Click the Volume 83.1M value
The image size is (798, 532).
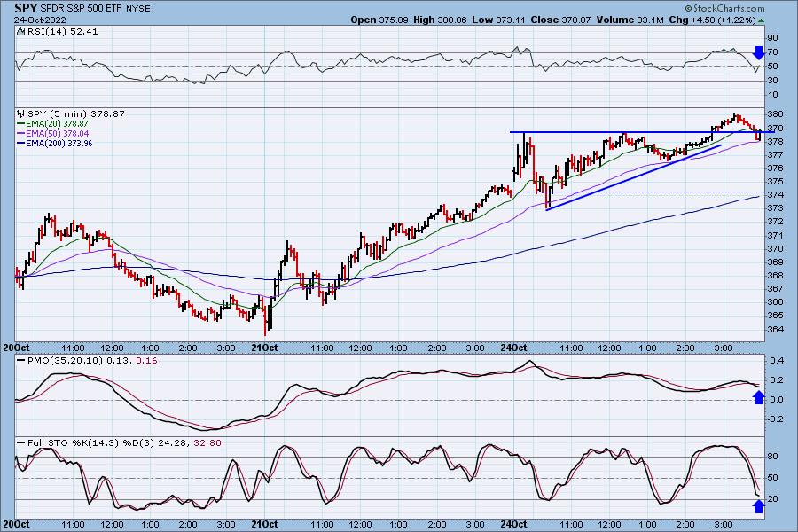click(x=630, y=20)
